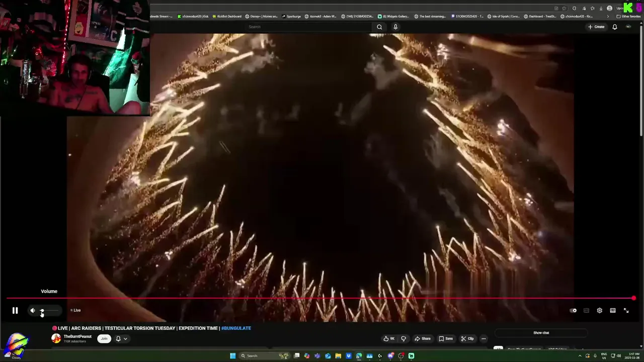644x362 pixels.
Task: Favorite this page with star icon
Action: (564, 8)
